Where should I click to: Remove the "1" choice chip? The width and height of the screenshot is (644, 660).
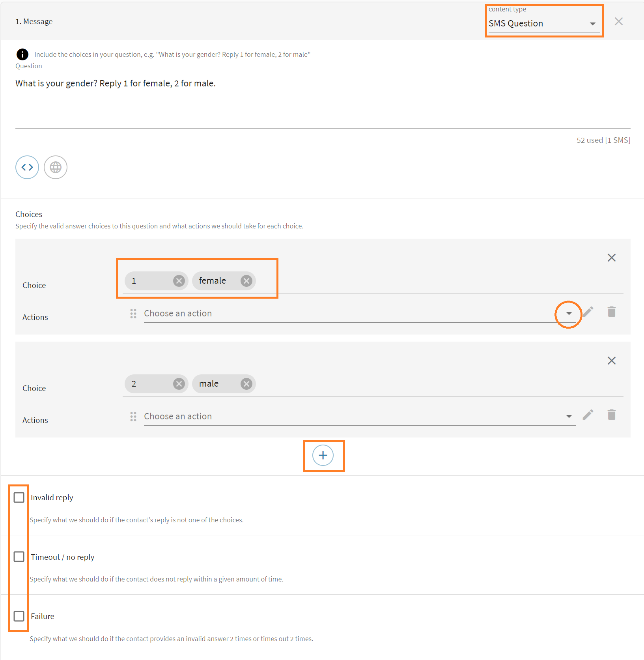click(x=179, y=281)
